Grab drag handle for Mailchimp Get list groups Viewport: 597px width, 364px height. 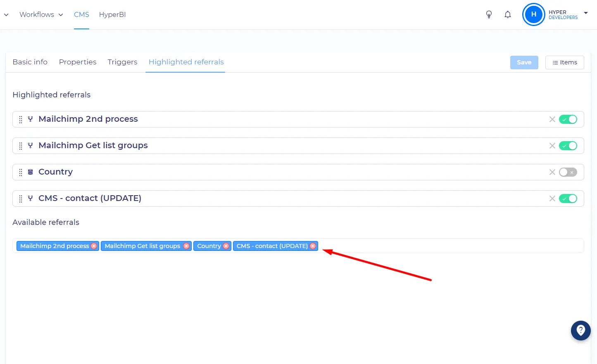21,146
